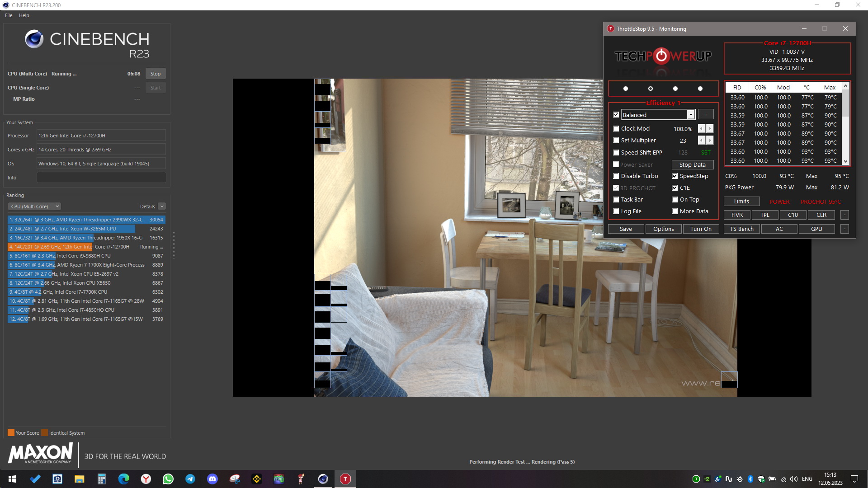Open the blue checkmark To Do taskbar app

click(x=35, y=479)
